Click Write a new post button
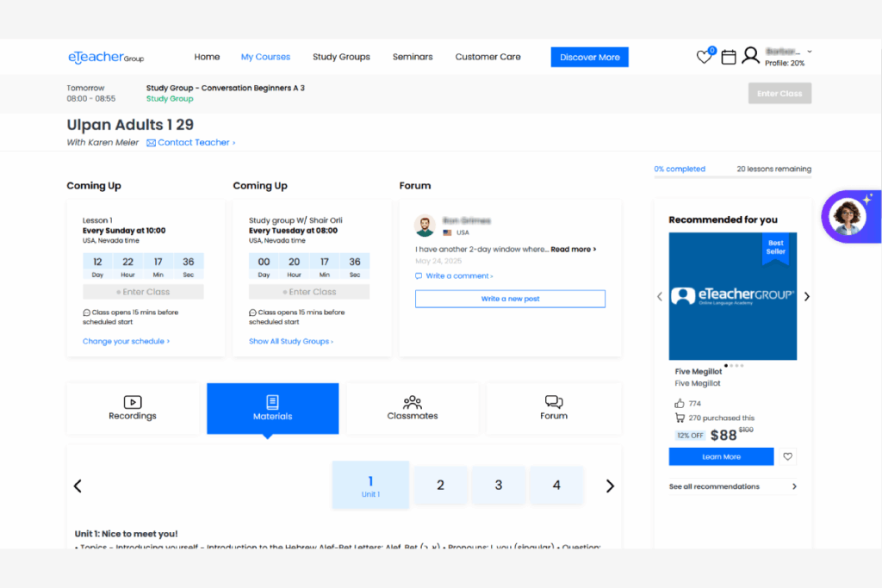 (510, 299)
